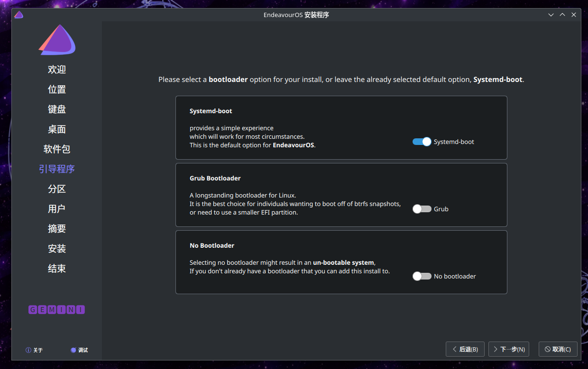Close the installer window
Screen dimensions: 588x369
pos(574,15)
